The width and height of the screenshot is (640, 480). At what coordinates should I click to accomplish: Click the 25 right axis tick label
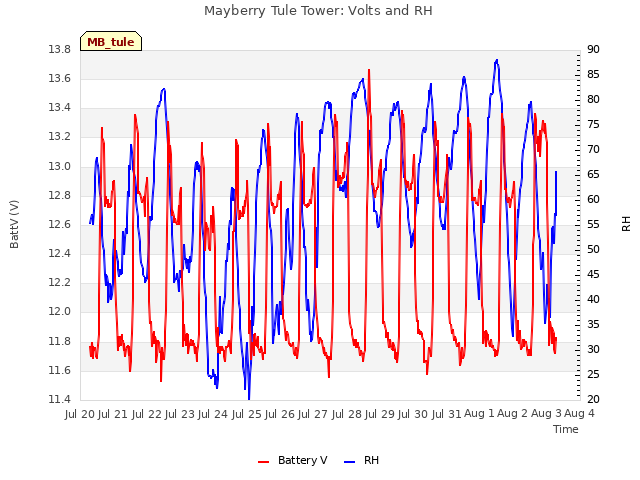click(x=593, y=374)
